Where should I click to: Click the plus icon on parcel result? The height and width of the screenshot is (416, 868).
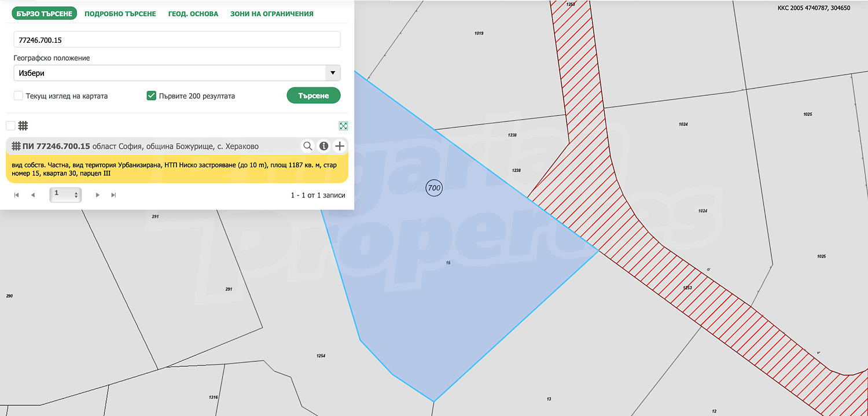pos(340,146)
